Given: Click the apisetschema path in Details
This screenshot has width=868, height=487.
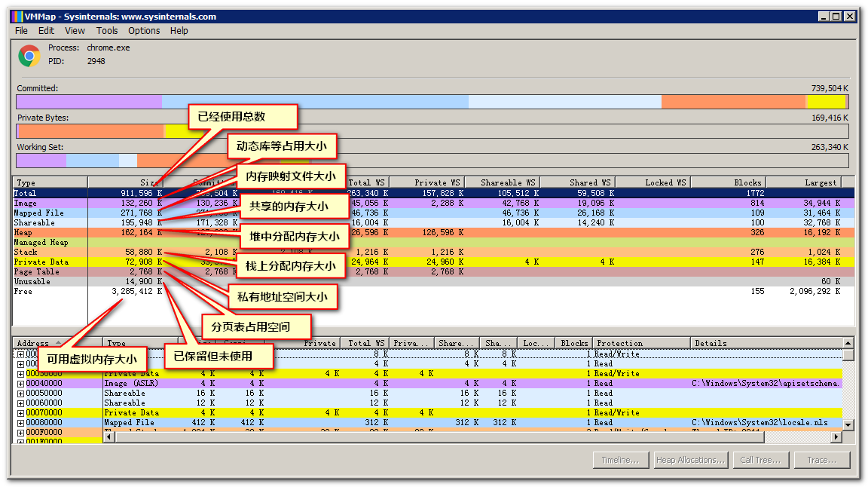Looking at the screenshot, I should (x=766, y=384).
